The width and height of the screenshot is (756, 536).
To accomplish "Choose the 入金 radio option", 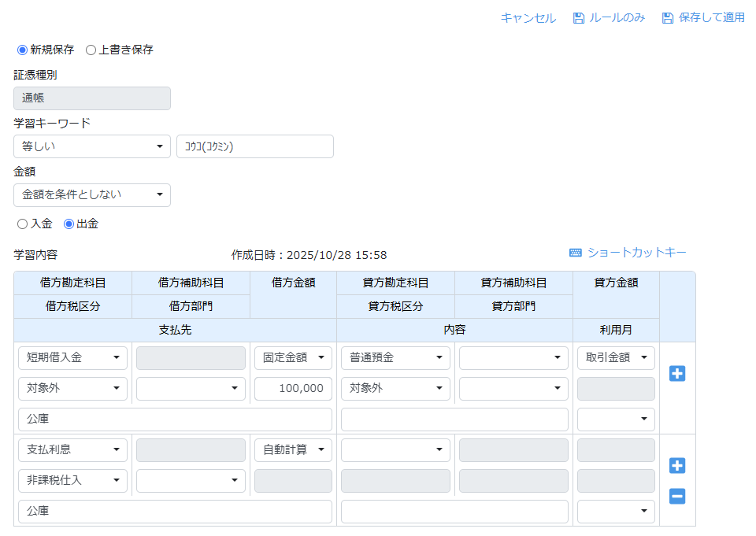I will [22, 224].
